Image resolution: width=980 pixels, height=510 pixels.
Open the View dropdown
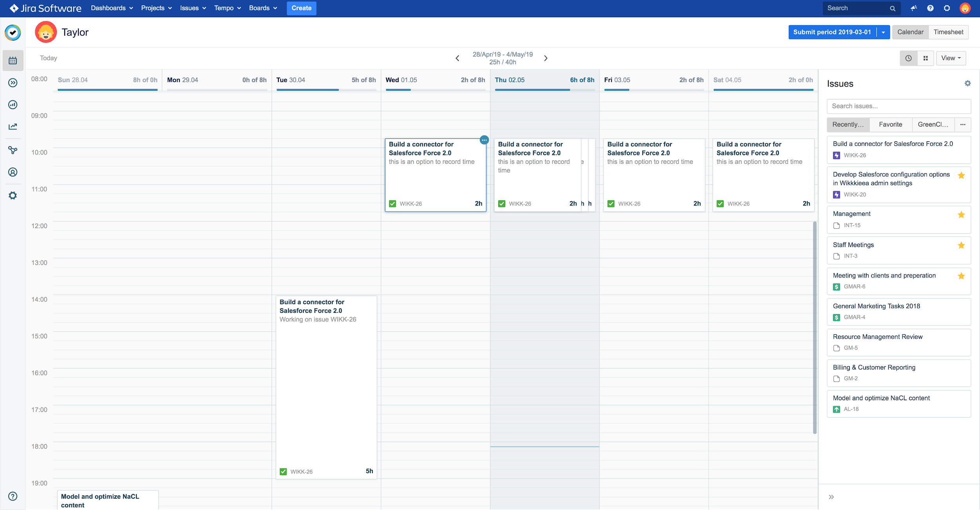point(951,58)
